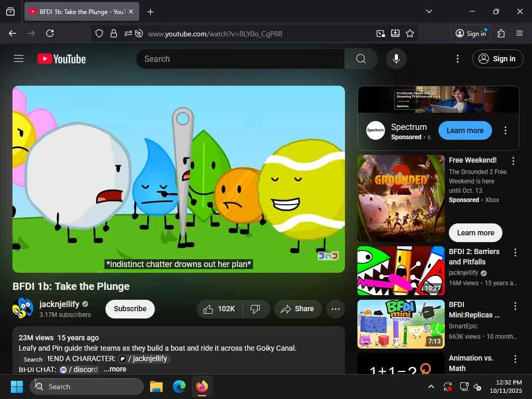Open network display tray icon

point(464,387)
